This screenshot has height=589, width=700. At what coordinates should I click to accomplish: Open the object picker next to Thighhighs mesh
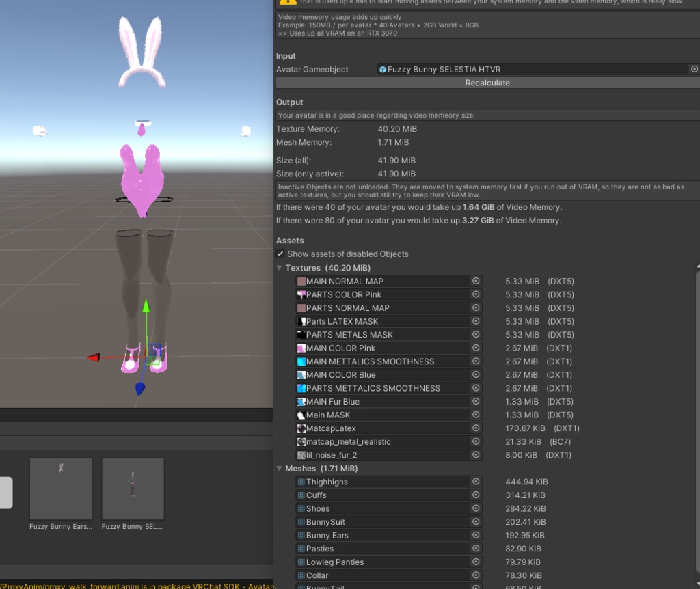(476, 482)
